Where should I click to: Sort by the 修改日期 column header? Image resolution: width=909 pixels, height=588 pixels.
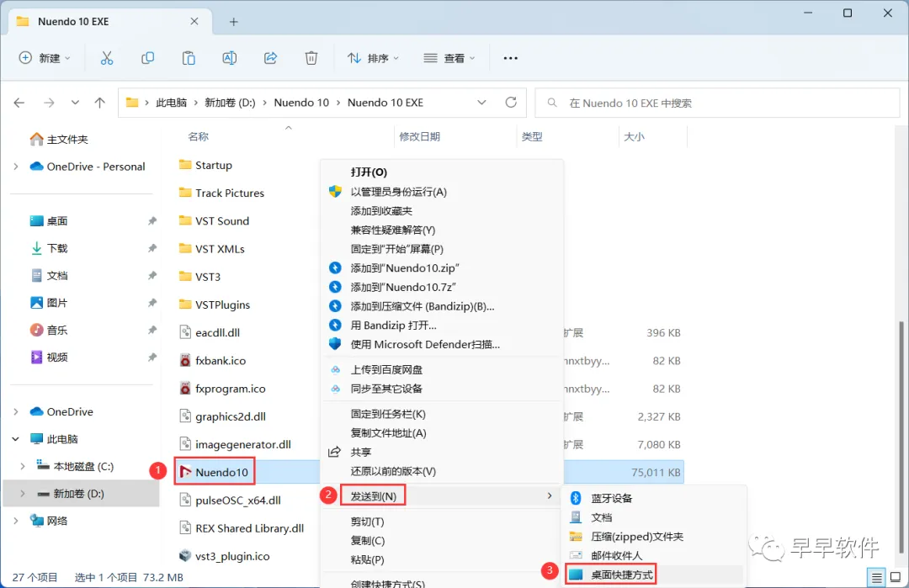point(419,137)
